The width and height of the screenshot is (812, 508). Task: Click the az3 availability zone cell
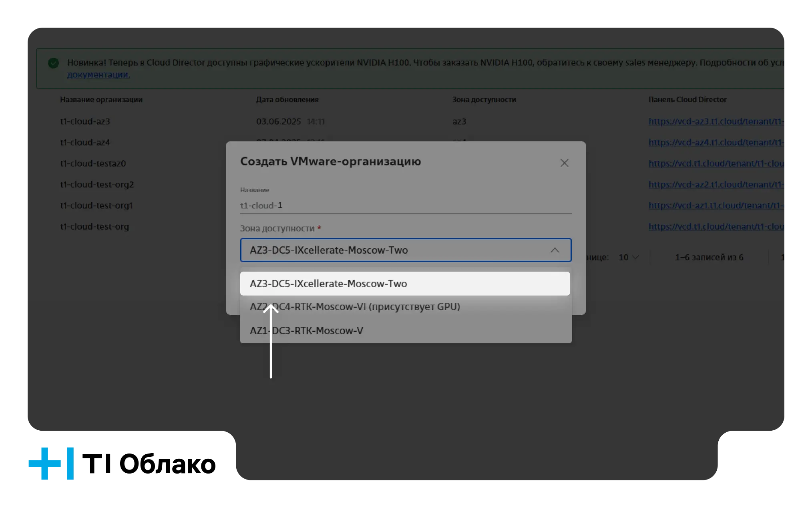459,121
